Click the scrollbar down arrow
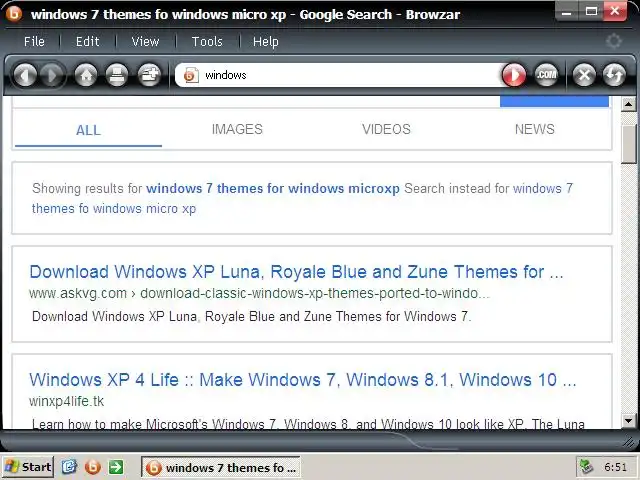The height and width of the screenshot is (480, 640). (x=628, y=420)
